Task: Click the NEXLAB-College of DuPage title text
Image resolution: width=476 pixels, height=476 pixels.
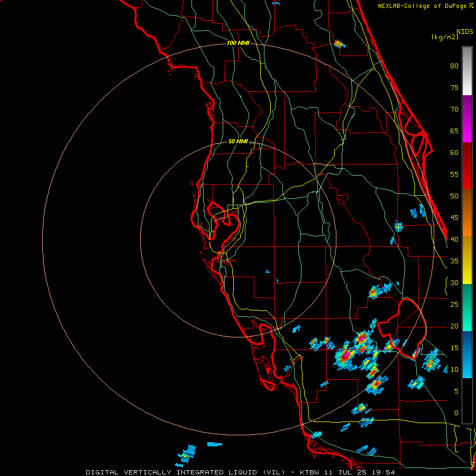Action: [423, 6]
